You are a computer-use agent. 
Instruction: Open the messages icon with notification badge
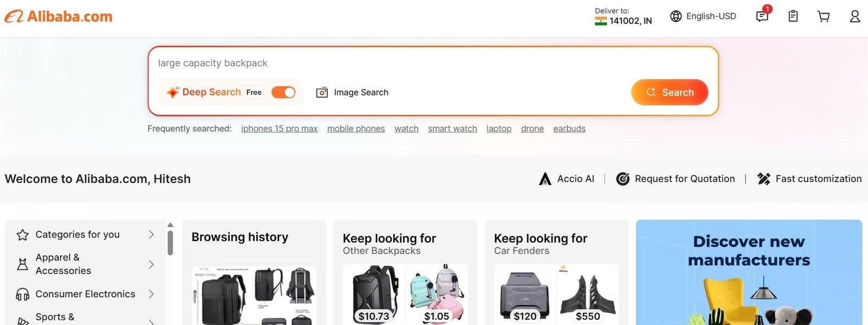point(762,16)
